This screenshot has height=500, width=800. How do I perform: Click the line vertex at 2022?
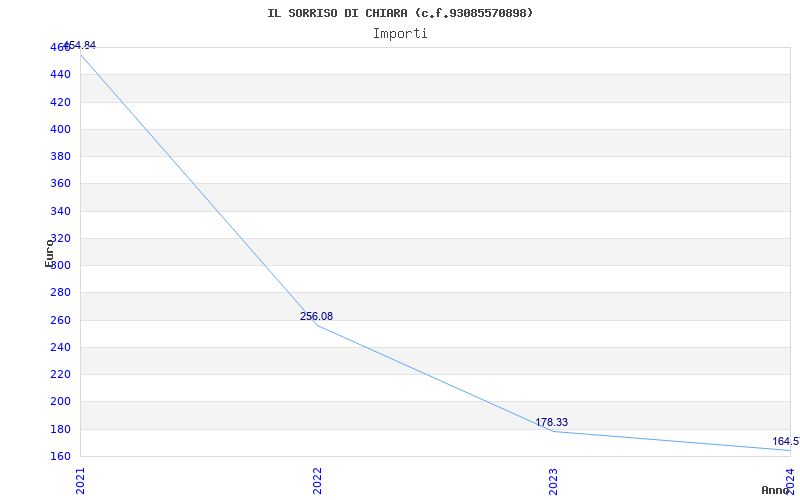point(317,326)
